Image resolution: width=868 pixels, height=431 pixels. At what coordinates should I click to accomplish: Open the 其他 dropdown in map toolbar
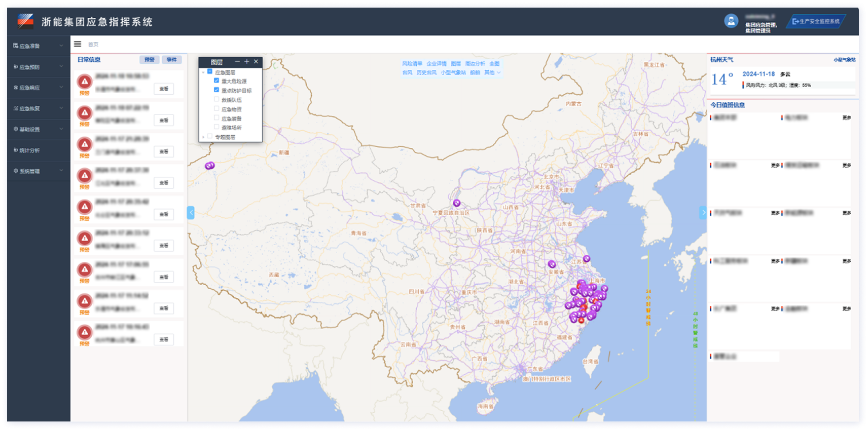click(x=492, y=72)
